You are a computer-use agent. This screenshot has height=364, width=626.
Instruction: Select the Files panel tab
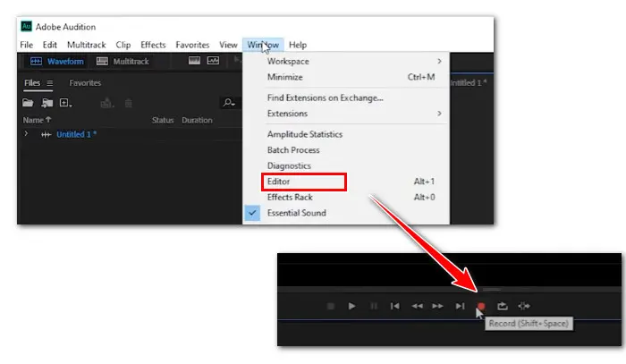[32, 83]
